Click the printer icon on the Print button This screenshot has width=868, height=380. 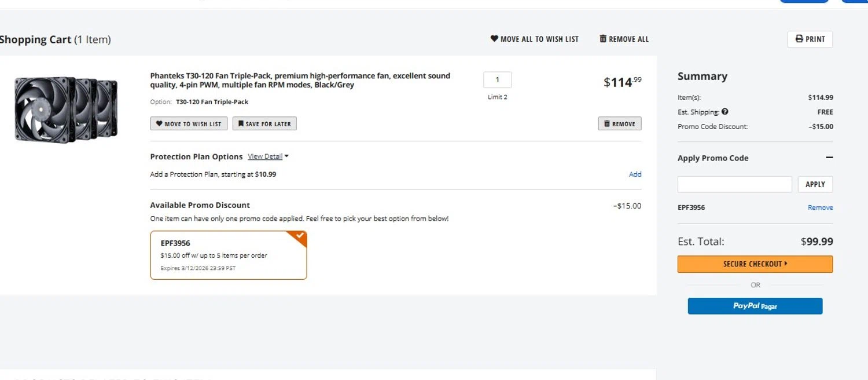[x=799, y=39]
